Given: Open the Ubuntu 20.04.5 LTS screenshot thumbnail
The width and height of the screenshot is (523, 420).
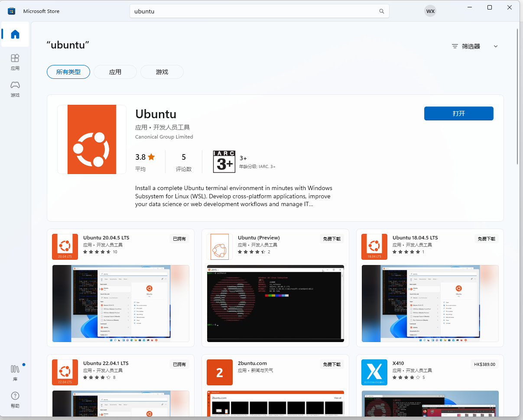Looking at the screenshot, I should (120, 304).
